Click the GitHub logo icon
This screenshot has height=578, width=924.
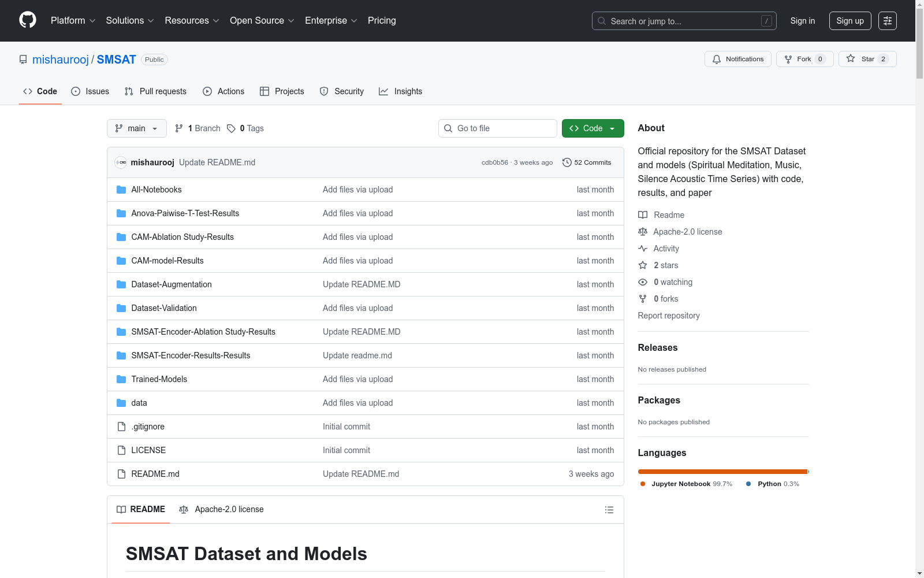click(x=28, y=20)
